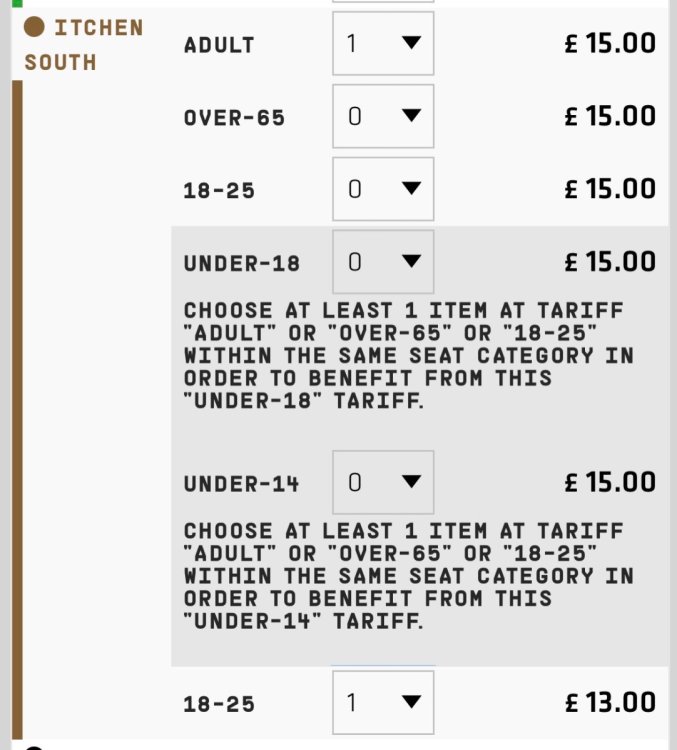Select the Itchen South seat category label
The height and width of the screenshot is (750, 677).
(x=85, y=44)
